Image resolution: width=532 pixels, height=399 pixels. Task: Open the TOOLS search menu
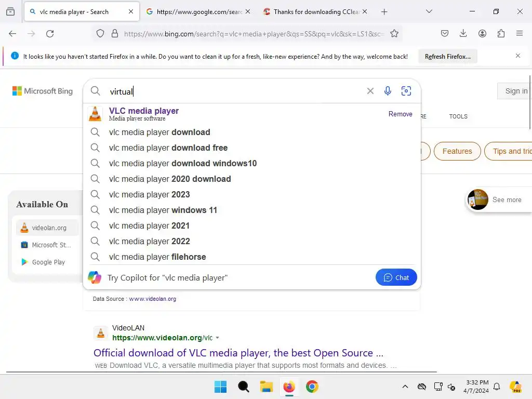pos(458,116)
